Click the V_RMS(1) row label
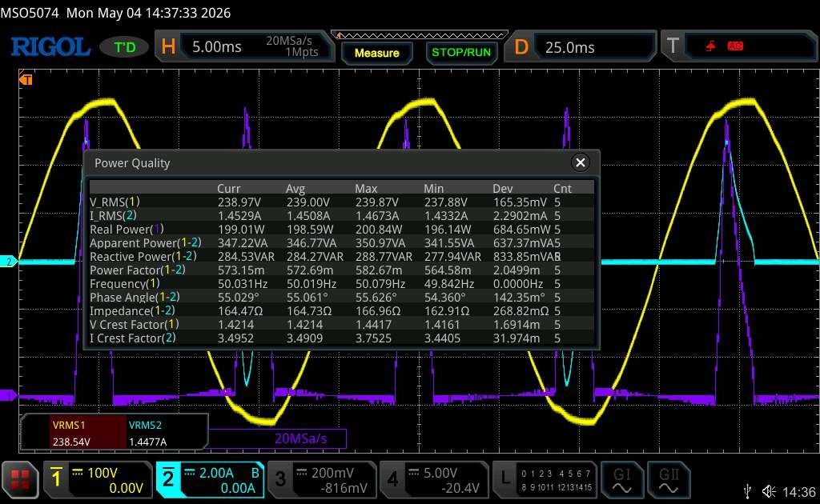The height and width of the screenshot is (504, 820). pyautogui.click(x=115, y=202)
